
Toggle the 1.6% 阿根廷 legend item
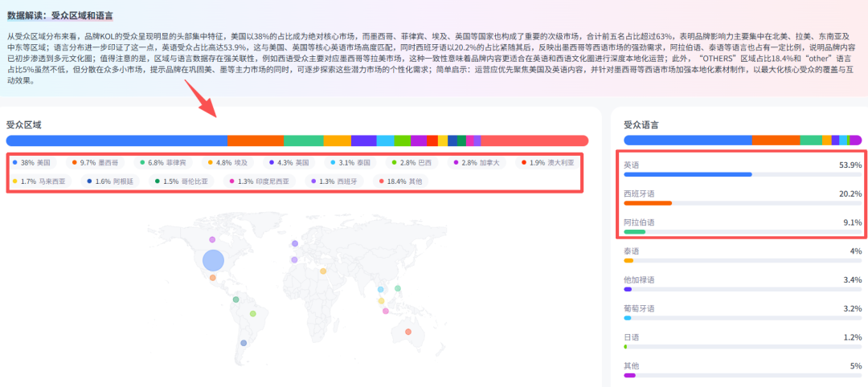point(108,181)
